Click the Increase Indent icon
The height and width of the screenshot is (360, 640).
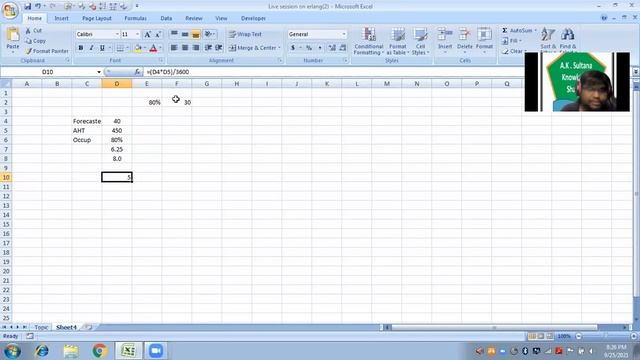[219, 48]
